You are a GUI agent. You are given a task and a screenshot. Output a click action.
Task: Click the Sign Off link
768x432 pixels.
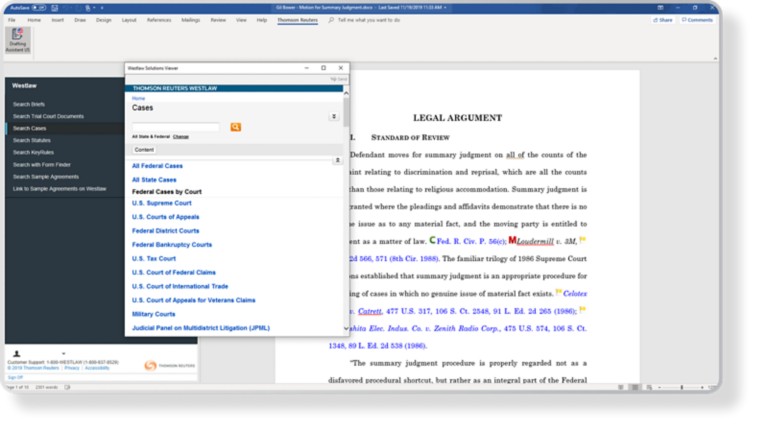15,377
